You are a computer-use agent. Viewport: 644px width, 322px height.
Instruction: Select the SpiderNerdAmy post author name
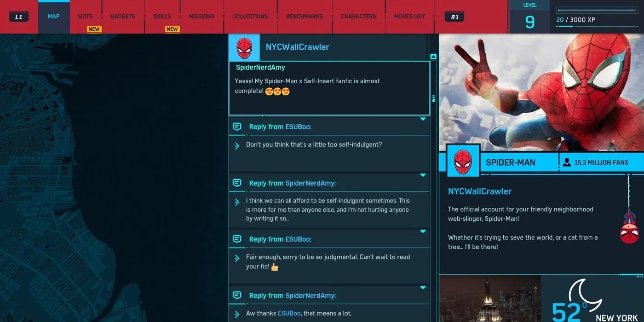click(260, 68)
